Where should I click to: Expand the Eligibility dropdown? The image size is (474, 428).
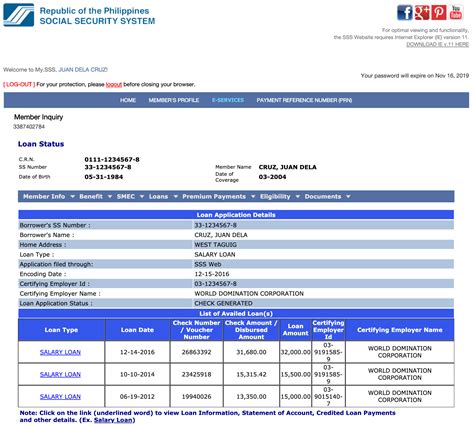pos(280,196)
